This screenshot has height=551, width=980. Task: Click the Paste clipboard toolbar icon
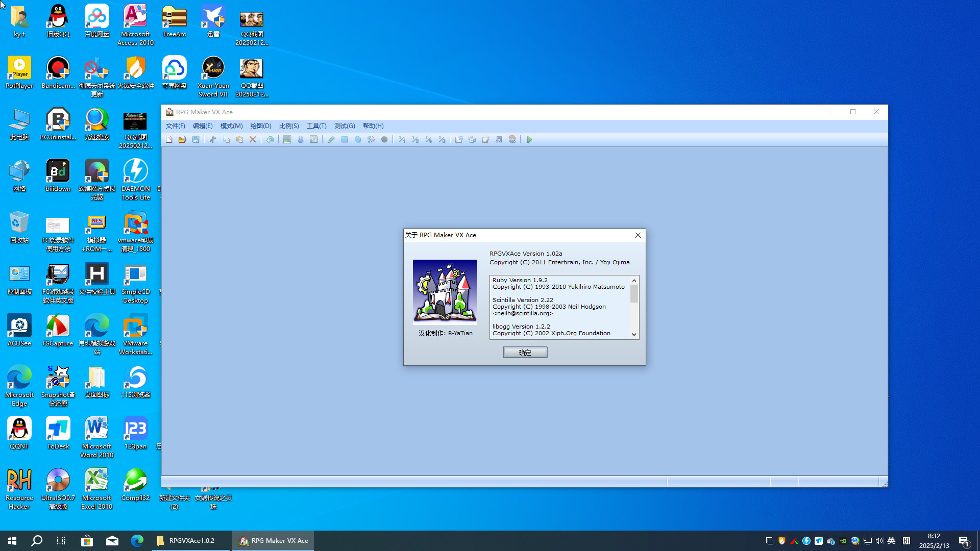coord(239,139)
